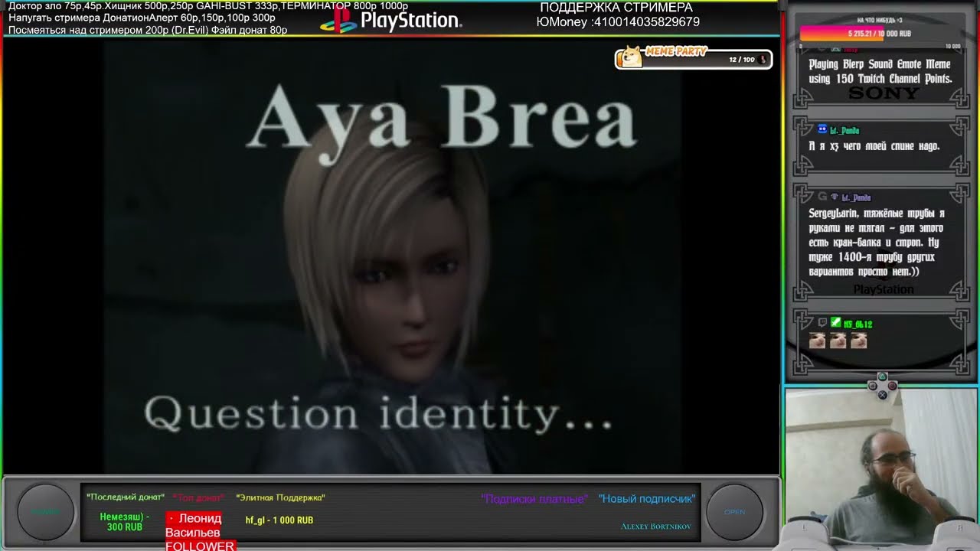
Task: Click "Новый подписчик" label
Action: (647, 499)
